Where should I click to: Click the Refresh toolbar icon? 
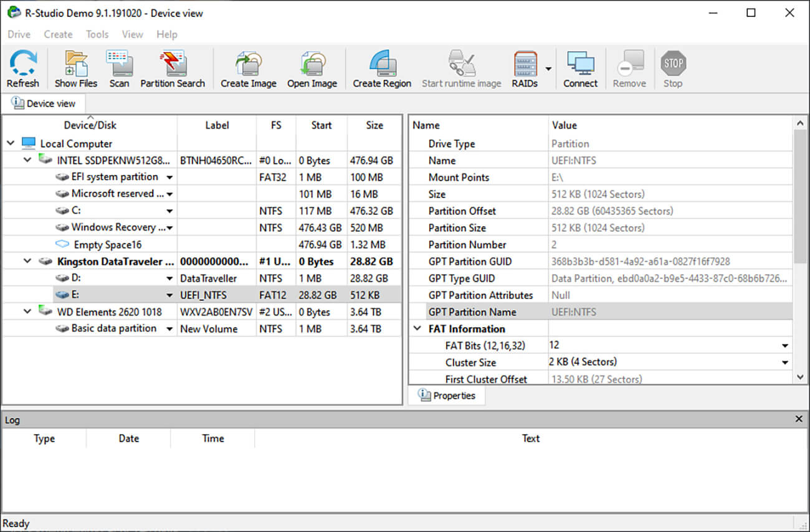(23, 69)
